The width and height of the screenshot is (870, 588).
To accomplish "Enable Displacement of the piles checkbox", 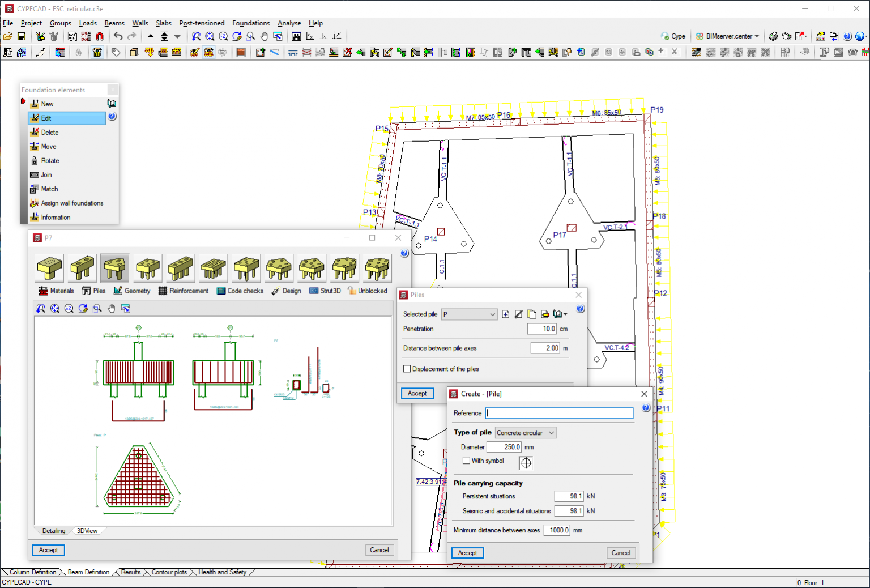I will click(407, 369).
